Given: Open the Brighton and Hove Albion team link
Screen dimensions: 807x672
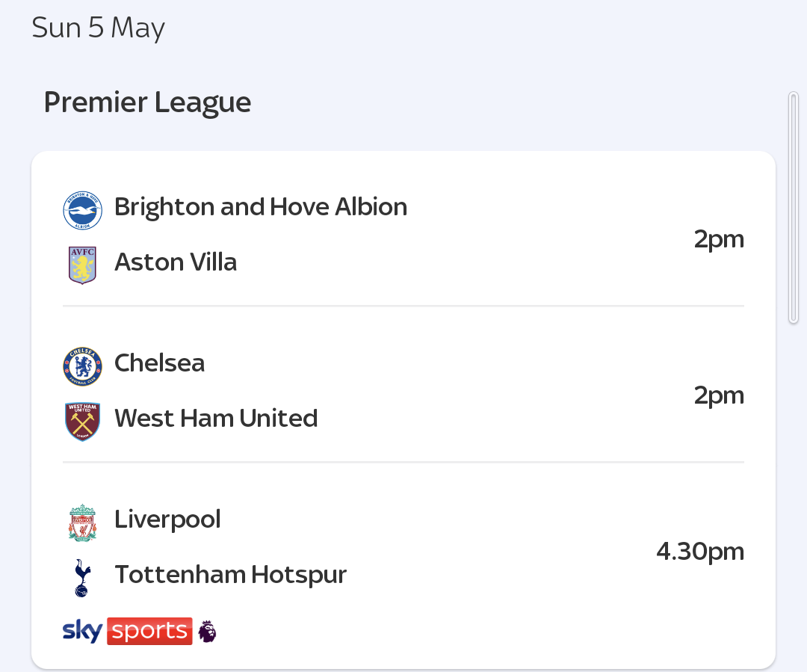Looking at the screenshot, I should tap(261, 207).
